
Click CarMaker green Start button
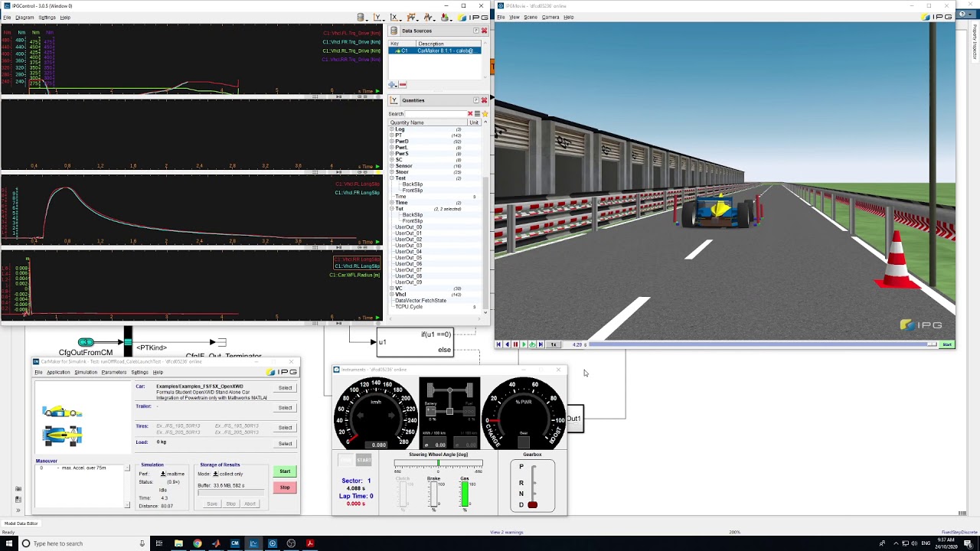pyautogui.click(x=285, y=471)
